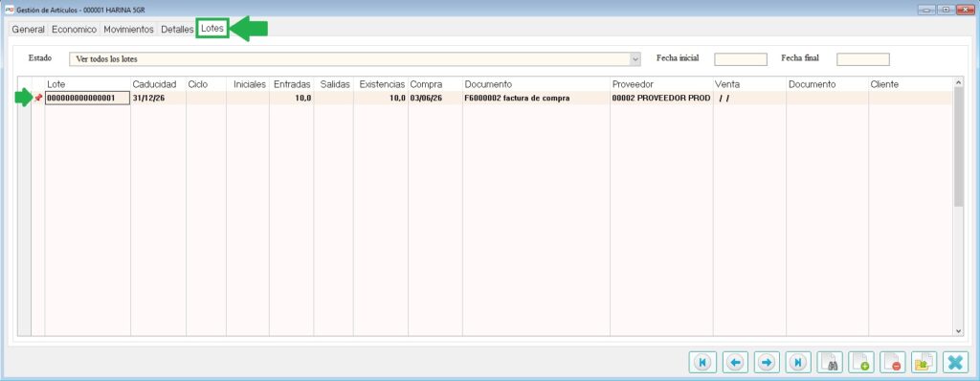Go to the next record arrow
The width and height of the screenshot is (980, 381).
click(x=767, y=362)
